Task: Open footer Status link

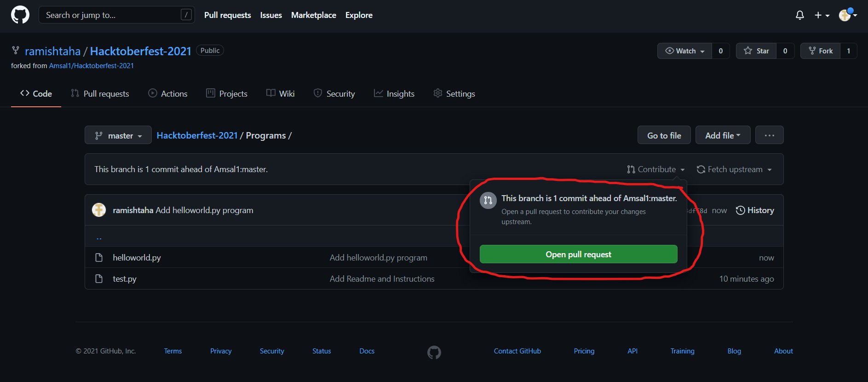Action: click(x=322, y=351)
